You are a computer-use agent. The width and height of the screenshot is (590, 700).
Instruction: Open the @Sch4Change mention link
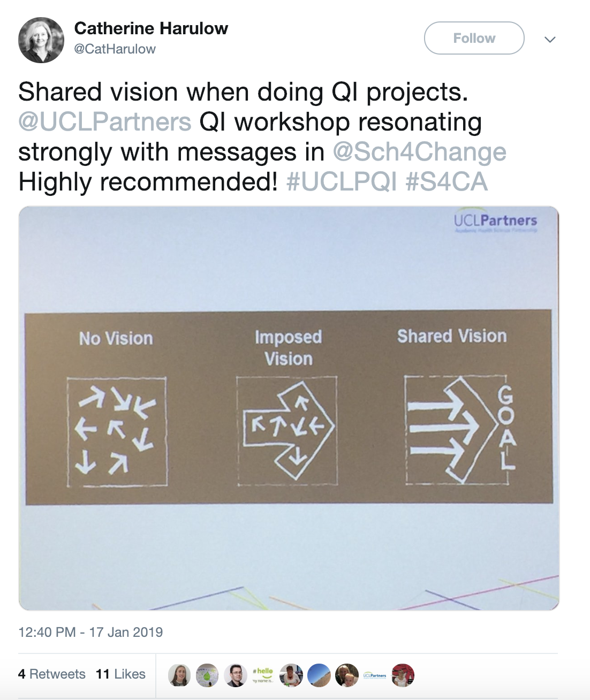pos(419,152)
